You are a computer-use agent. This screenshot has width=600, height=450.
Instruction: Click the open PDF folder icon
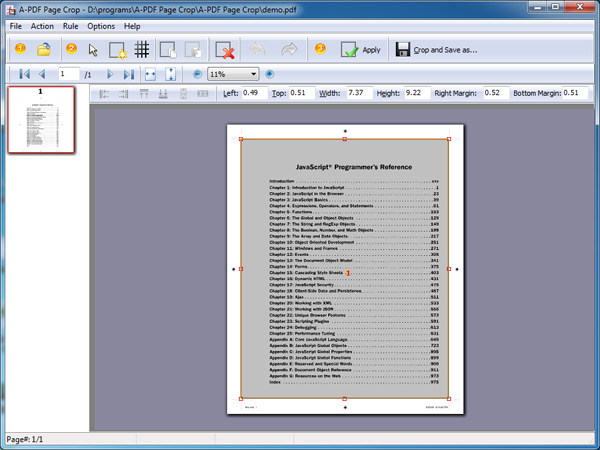[44, 49]
